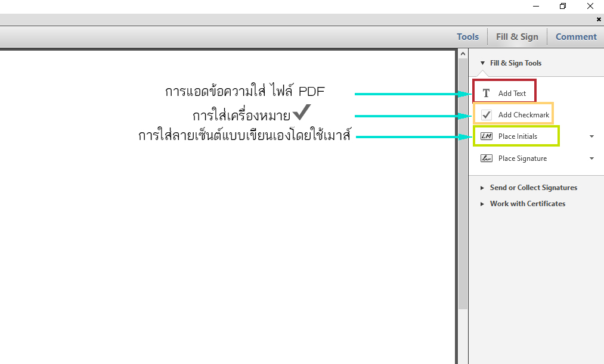Close the document with the small X
The width and height of the screenshot is (604, 364).
coord(599,20)
